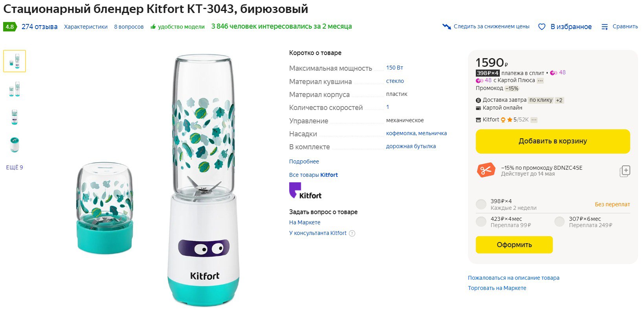Select the 398₽×4 every two weeks plan

tap(481, 204)
